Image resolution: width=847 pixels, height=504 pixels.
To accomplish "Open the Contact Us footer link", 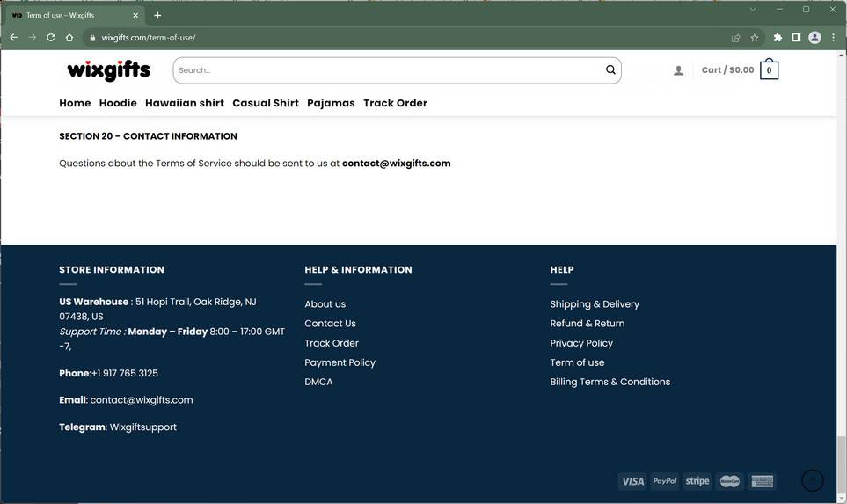I will [x=330, y=323].
